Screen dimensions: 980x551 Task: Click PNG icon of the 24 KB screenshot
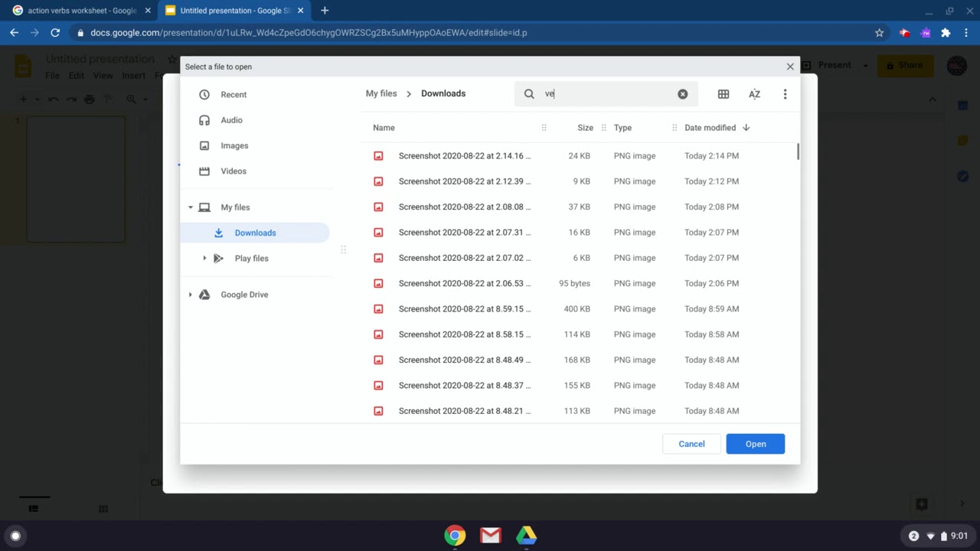378,156
